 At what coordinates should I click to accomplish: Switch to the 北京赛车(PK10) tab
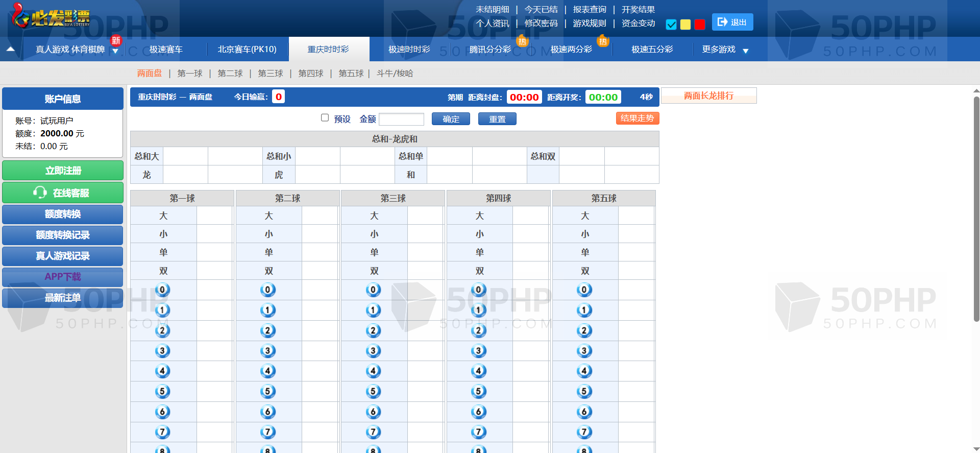tap(247, 50)
